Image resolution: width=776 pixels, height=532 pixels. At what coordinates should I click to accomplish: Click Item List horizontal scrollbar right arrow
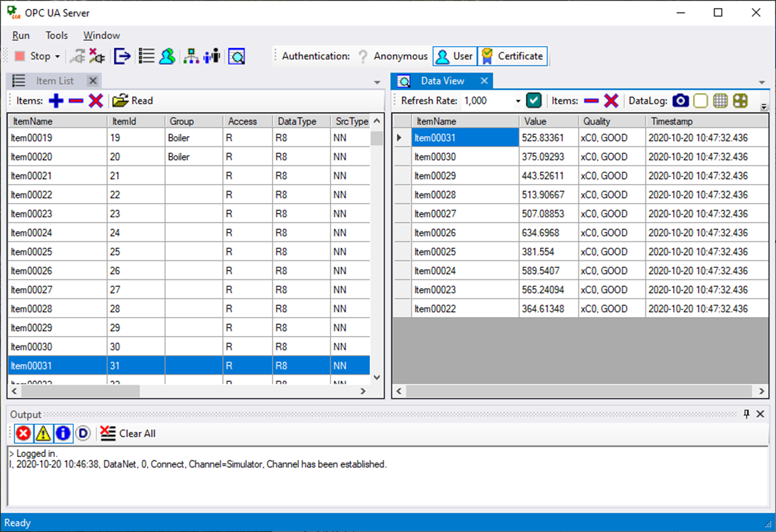363,391
